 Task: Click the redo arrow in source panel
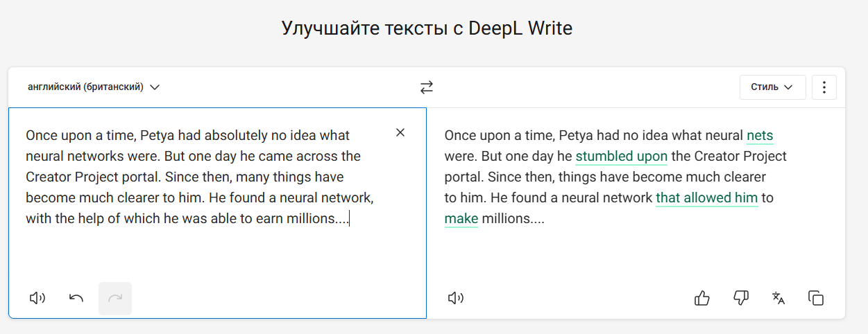pyautogui.click(x=115, y=299)
